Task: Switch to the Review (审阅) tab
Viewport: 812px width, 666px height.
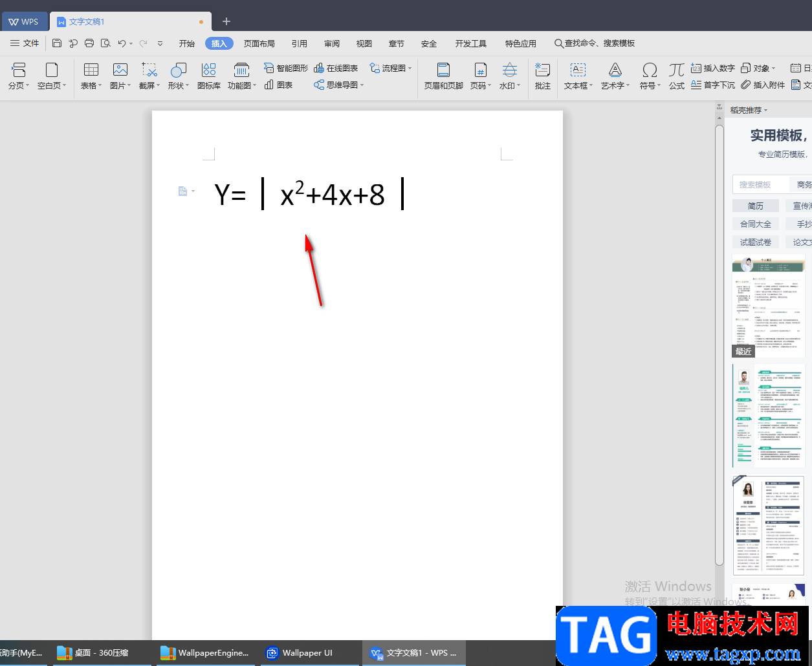Action: tap(332, 43)
